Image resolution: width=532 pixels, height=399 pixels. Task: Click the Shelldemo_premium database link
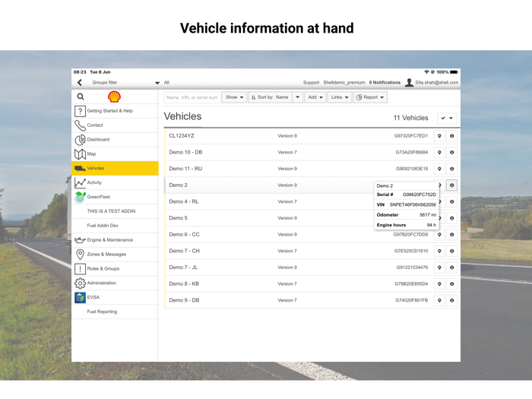[344, 82]
